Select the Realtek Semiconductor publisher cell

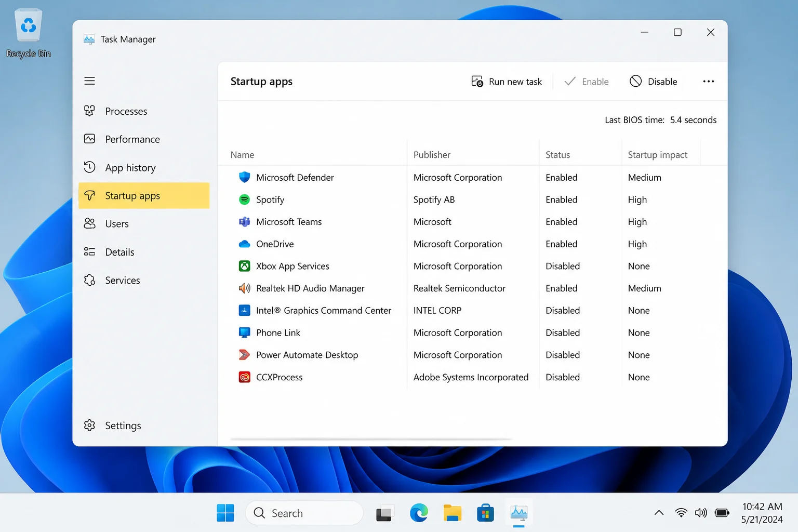click(459, 288)
